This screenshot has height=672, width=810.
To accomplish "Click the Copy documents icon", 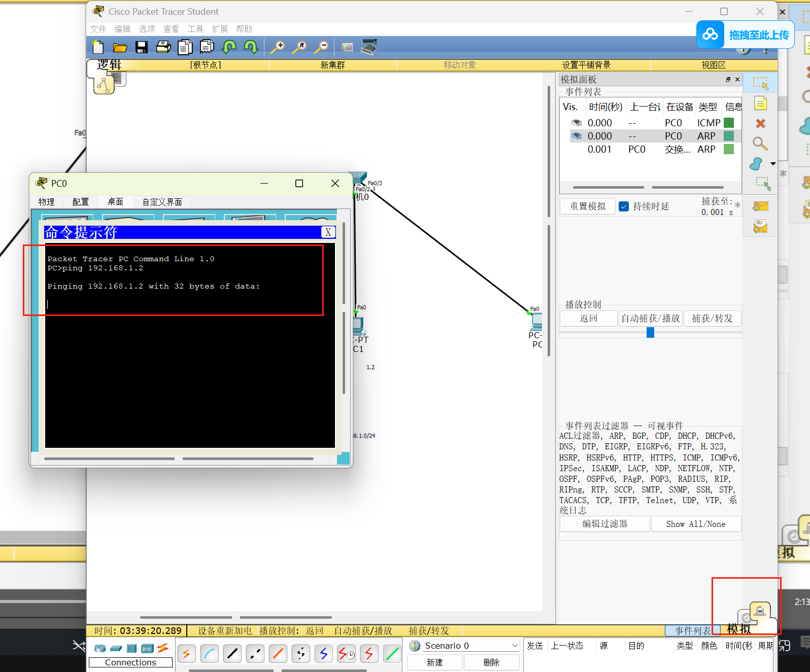I will (x=185, y=47).
